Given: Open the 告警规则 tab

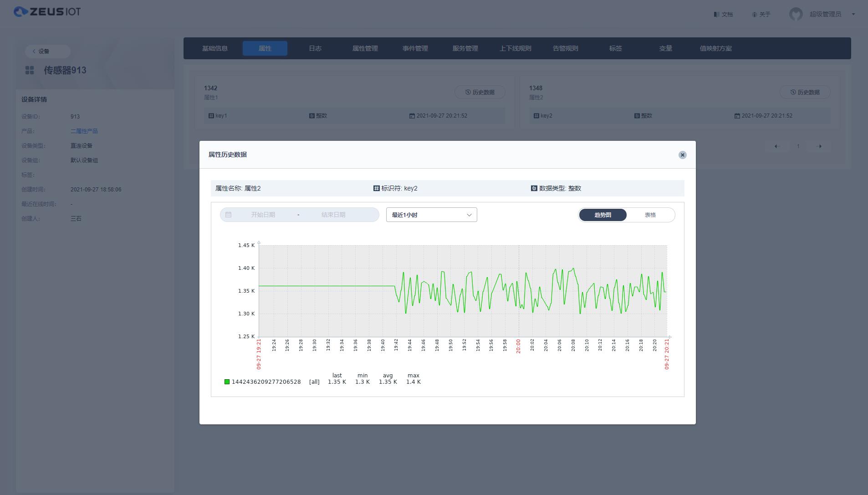Looking at the screenshot, I should [x=566, y=48].
